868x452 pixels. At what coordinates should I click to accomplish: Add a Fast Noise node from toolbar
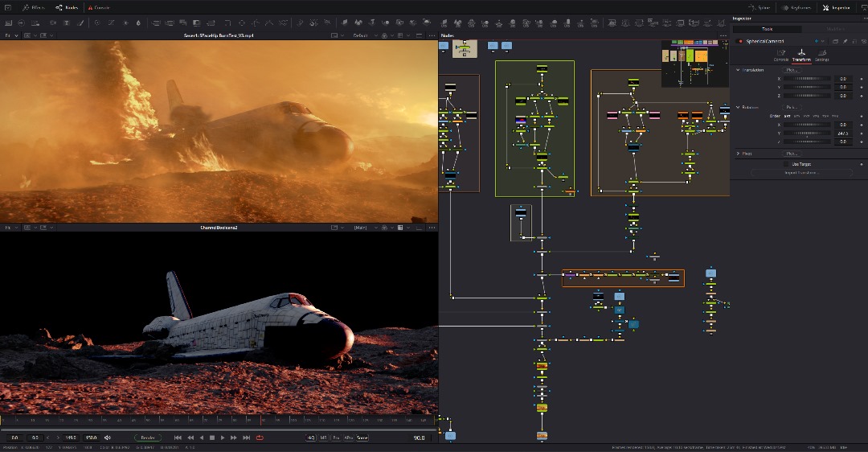[52, 23]
